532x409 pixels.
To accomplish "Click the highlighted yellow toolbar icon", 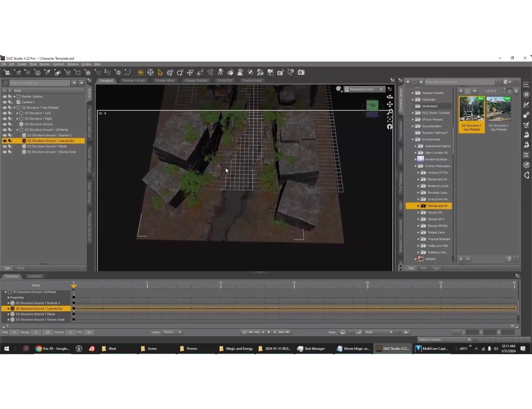I will (x=140, y=72).
